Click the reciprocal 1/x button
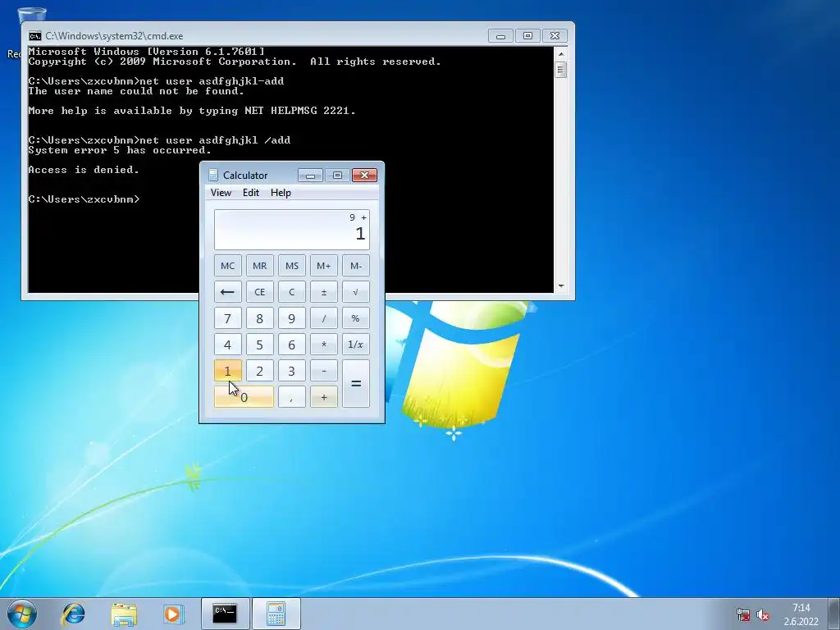Viewport: 840px width, 630px height. click(x=356, y=345)
